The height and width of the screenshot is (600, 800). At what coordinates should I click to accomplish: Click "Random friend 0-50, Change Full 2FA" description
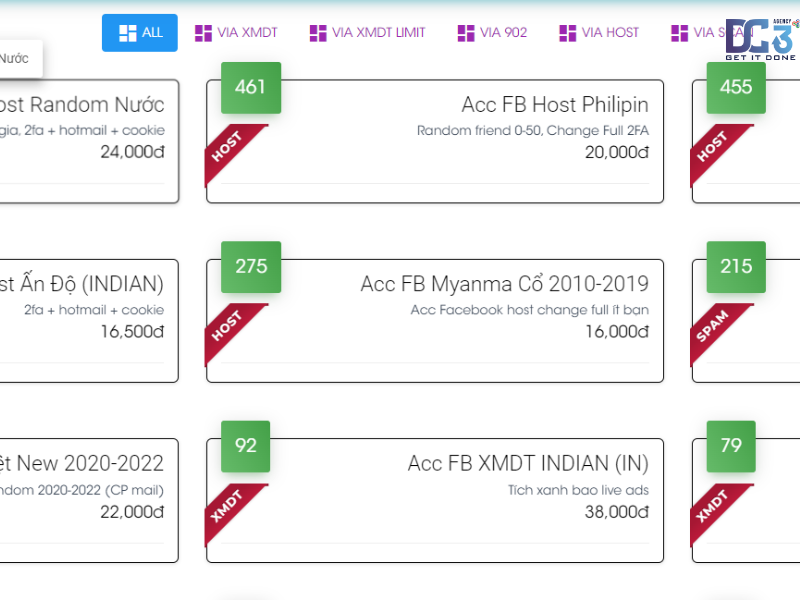pyautogui.click(x=533, y=131)
